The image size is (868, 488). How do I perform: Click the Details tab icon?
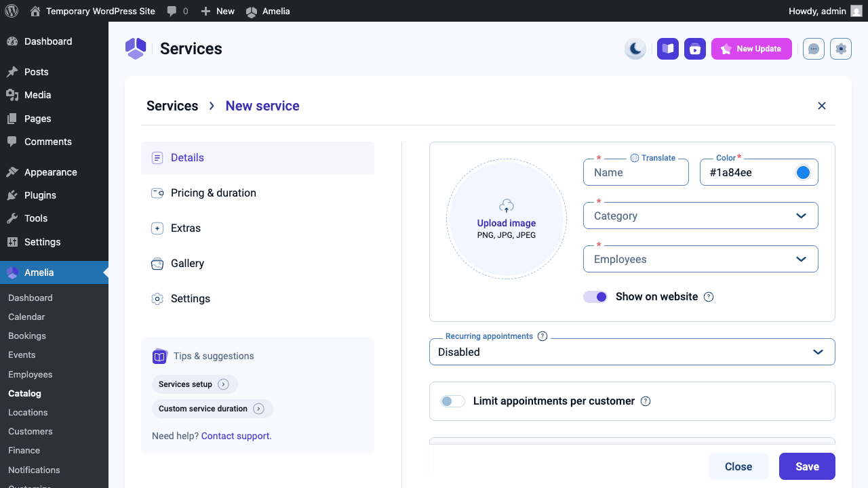pyautogui.click(x=157, y=158)
